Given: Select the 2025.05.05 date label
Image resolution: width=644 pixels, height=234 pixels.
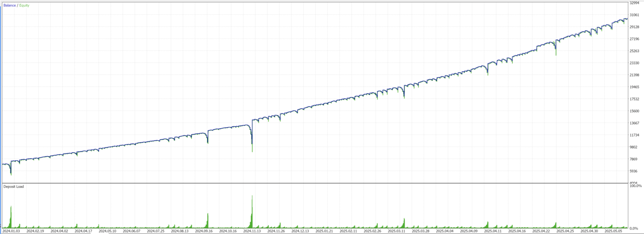Looking at the screenshot, I should (613, 231).
